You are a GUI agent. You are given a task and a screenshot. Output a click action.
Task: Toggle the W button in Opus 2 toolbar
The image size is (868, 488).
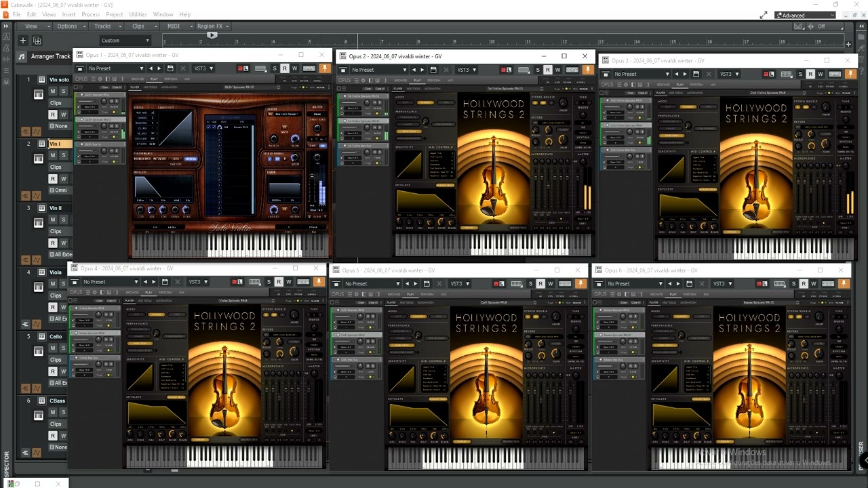pos(557,70)
